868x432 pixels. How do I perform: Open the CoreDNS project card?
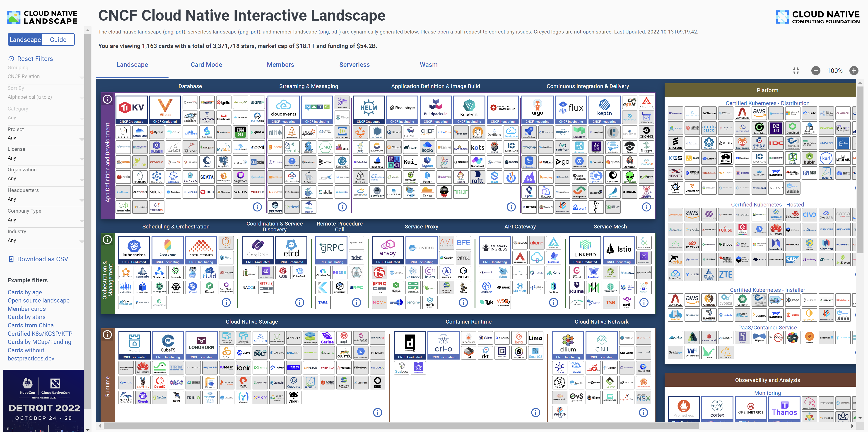(x=258, y=250)
